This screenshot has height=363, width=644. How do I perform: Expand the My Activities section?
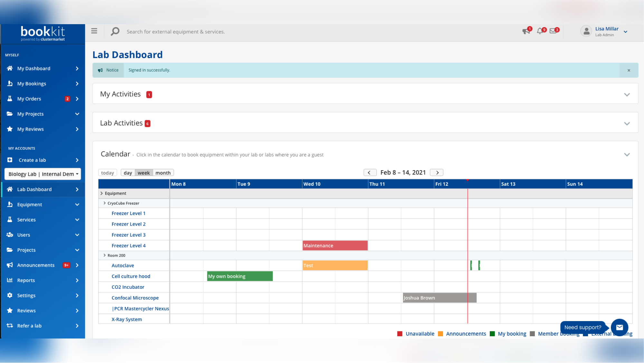pyautogui.click(x=627, y=94)
